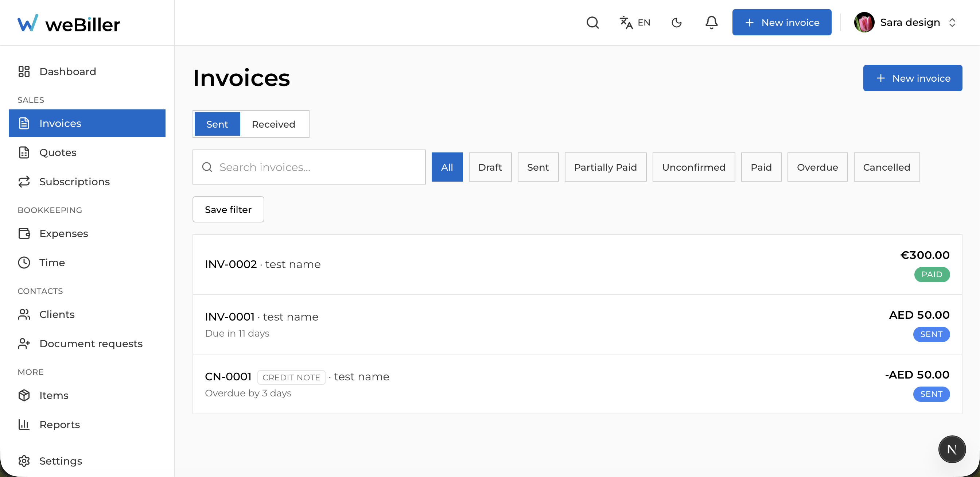Open invoice INV-0001 row
Viewport: 980px width, 477px height.
click(577, 324)
